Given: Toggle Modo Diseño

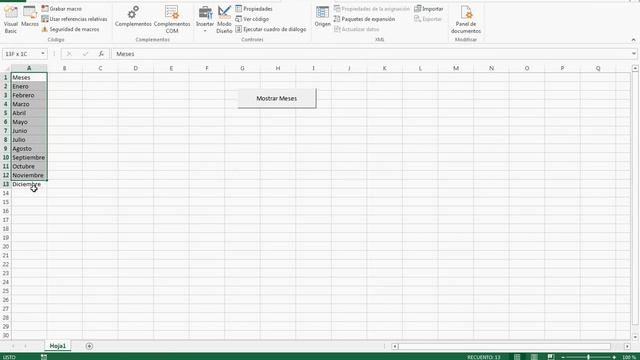Looking at the screenshot, I should click(x=224, y=20).
